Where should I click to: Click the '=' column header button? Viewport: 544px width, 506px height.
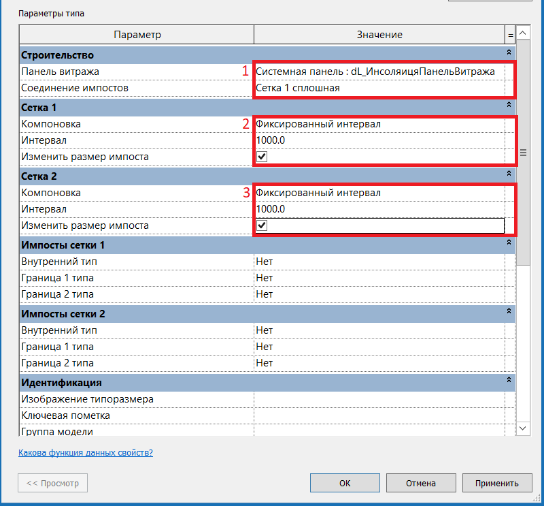[510, 35]
